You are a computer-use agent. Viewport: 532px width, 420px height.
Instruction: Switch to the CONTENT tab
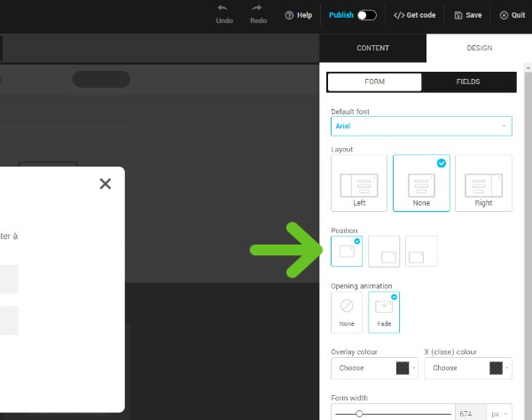[372, 48]
